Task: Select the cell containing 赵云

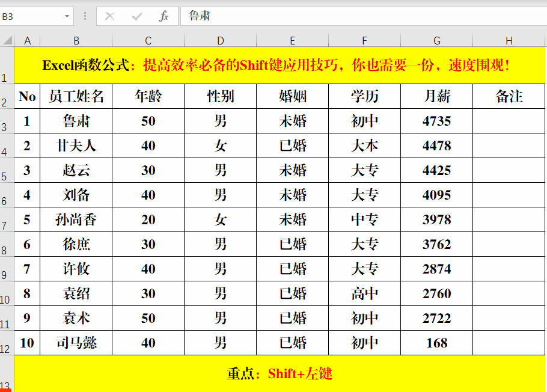Action: [76, 170]
